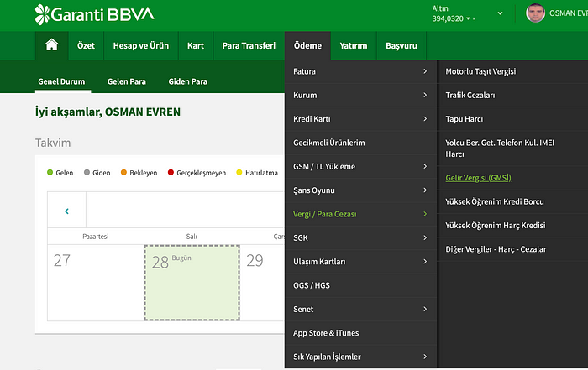This screenshot has height=370, width=588.
Task: Expand the Sık Yapılan İşlemler arrow
Action: coord(425,357)
